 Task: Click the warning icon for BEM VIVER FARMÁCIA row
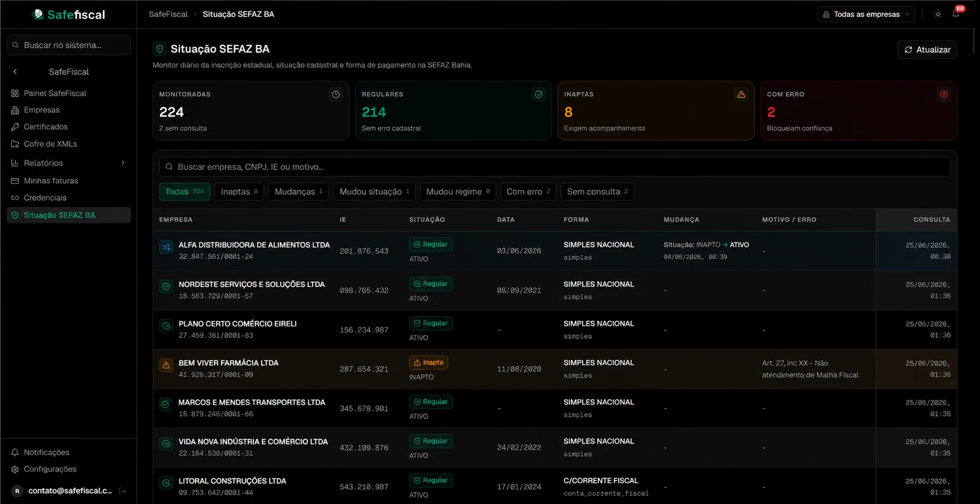click(x=166, y=365)
